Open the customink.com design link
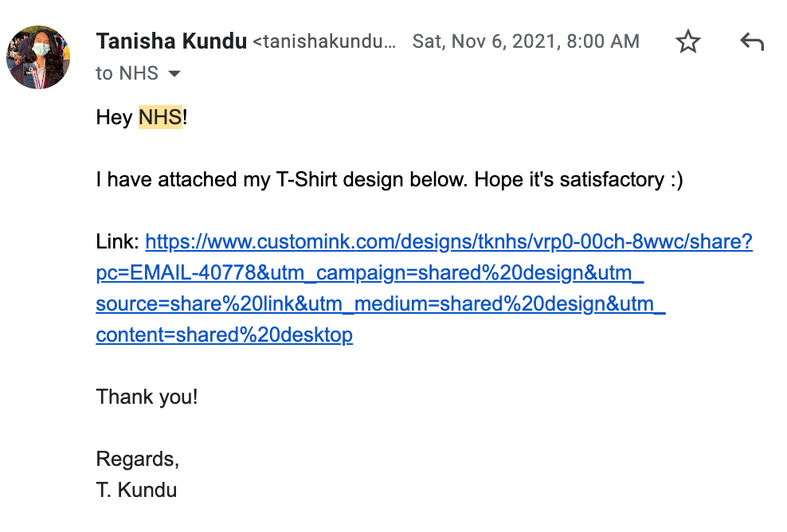 click(x=448, y=241)
